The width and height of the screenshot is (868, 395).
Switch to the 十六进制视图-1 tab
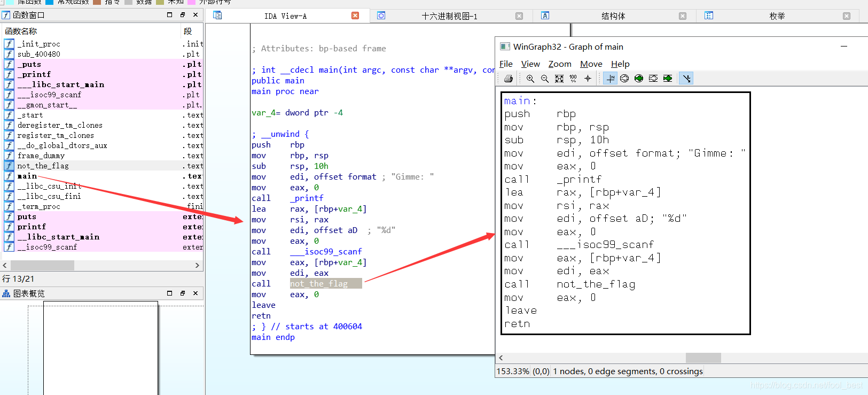point(449,16)
